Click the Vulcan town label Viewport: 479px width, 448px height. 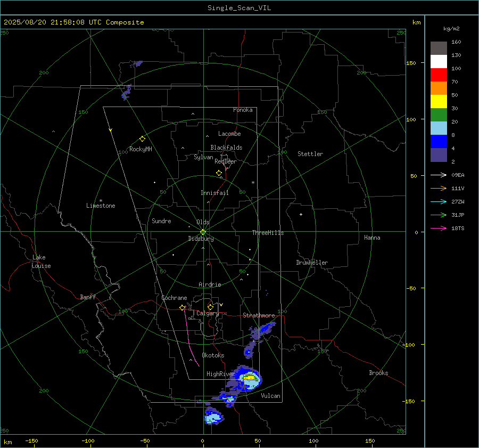(270, 396)
